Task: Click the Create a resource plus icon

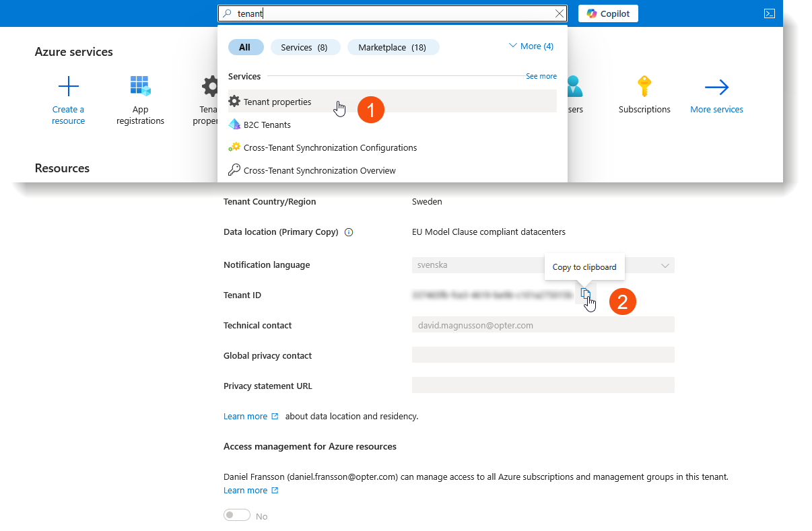Action: [69, 86]
